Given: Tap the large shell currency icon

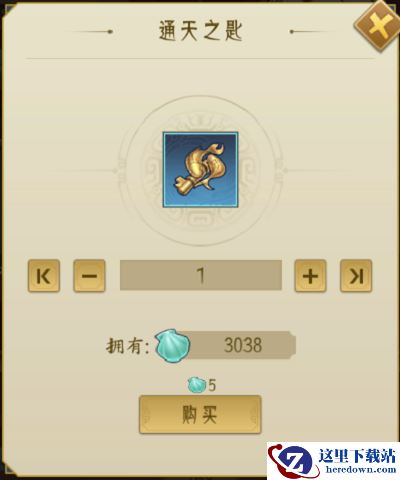Looking at the screenshot, I should [x=172, y=345].
